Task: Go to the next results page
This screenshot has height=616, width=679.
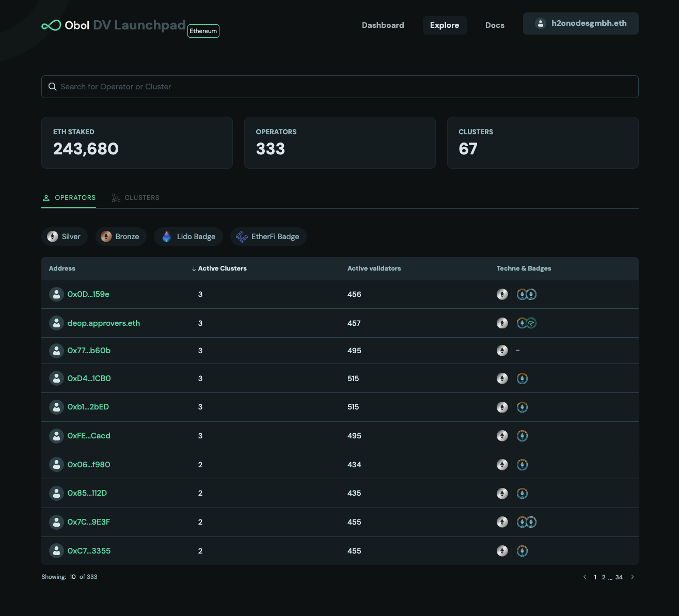Action: [x=633, y=577]
